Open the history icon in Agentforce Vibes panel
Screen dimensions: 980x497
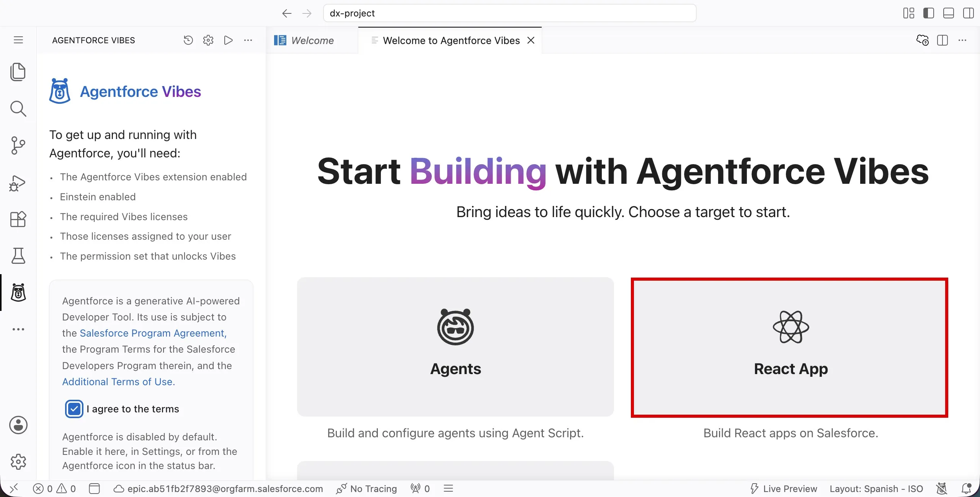[x=188, y=40]
